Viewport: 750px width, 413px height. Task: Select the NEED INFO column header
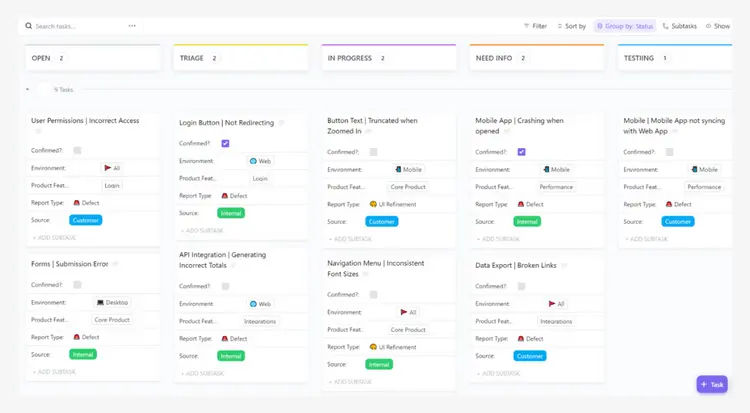[x=537, y=58]
